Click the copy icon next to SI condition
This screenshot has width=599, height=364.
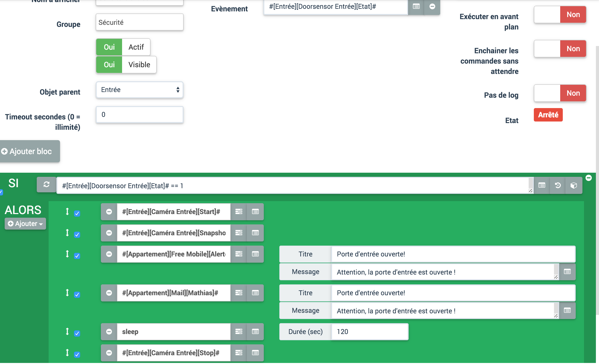click(x=574, y=186)
